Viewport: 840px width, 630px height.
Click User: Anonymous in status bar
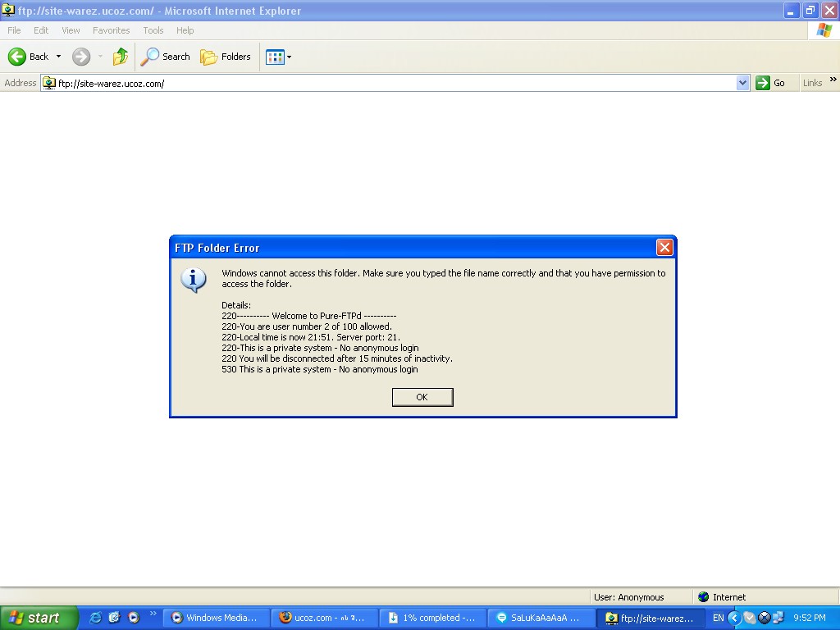(628, 597)
